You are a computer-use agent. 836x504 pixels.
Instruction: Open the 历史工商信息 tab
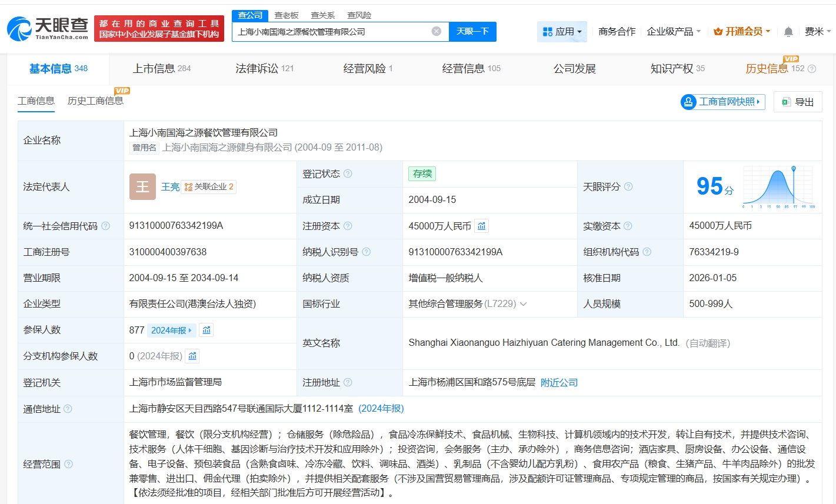[x=95, y=101]
